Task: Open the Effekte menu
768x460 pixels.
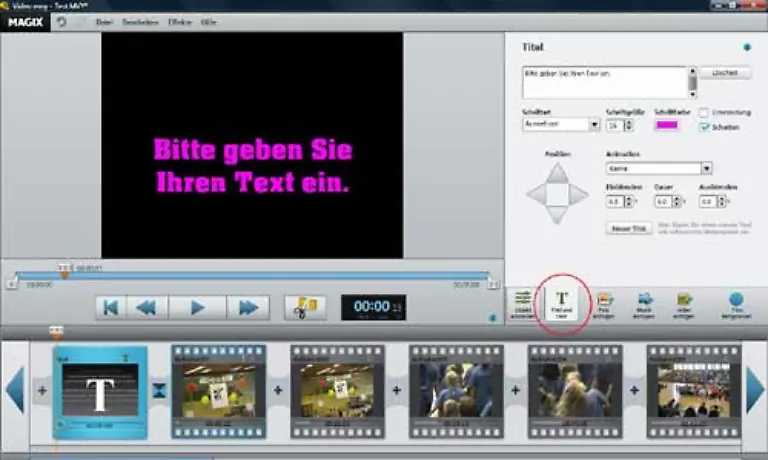Action: pos(180,22)
